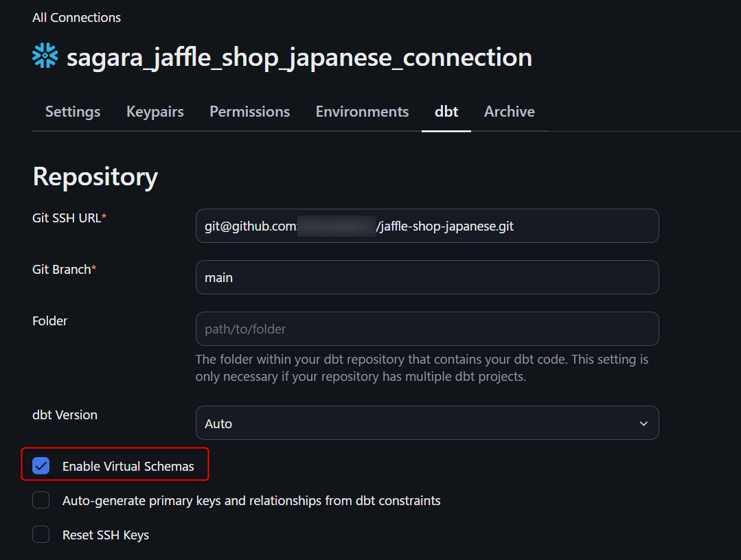Focus the Git Branch field containing main

point(427,277)
